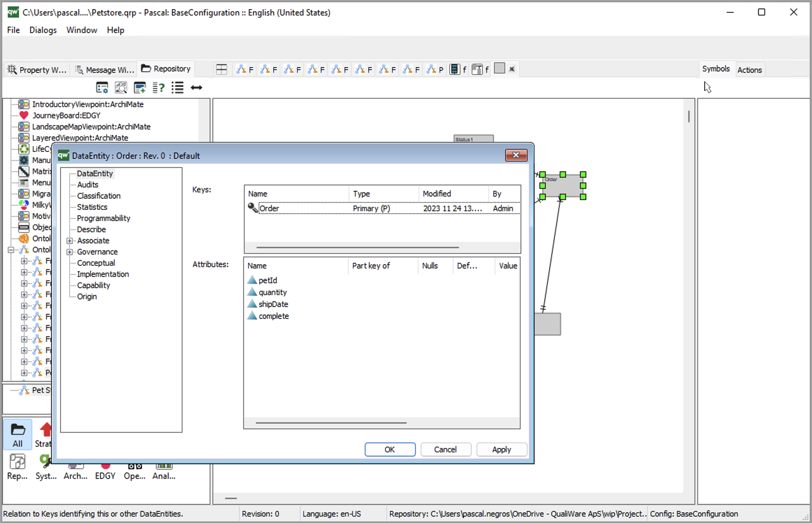Switch to the Property Window tab
The width and height of the screenshot is (812, 523).
point(37,70)
